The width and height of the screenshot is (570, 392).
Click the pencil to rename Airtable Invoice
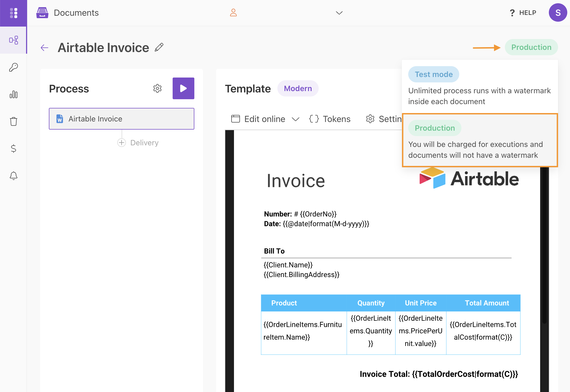pyautogui.click(x=159, y=47)
